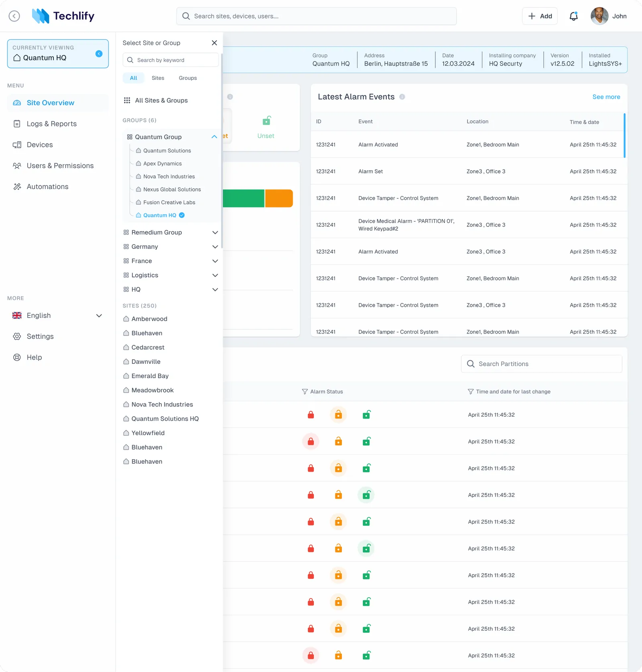The image size is (642, 672).
Task: Click the Techlify logo
Action: coord(63,16)
